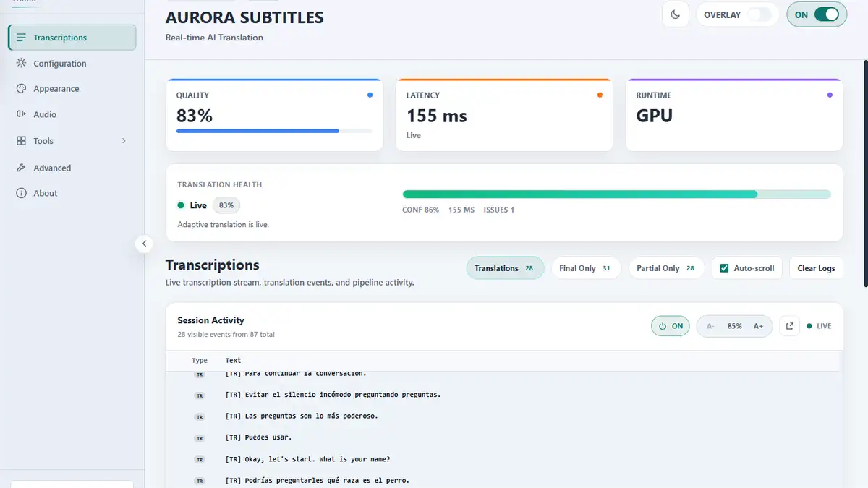The width and height of the screenshot is (868, 488).
Task: Click the Tools grid icon
Action: click(x=22, y=141)
